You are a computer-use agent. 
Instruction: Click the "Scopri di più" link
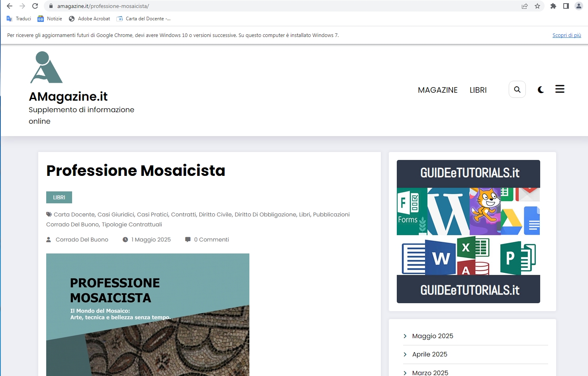point(566,35)
